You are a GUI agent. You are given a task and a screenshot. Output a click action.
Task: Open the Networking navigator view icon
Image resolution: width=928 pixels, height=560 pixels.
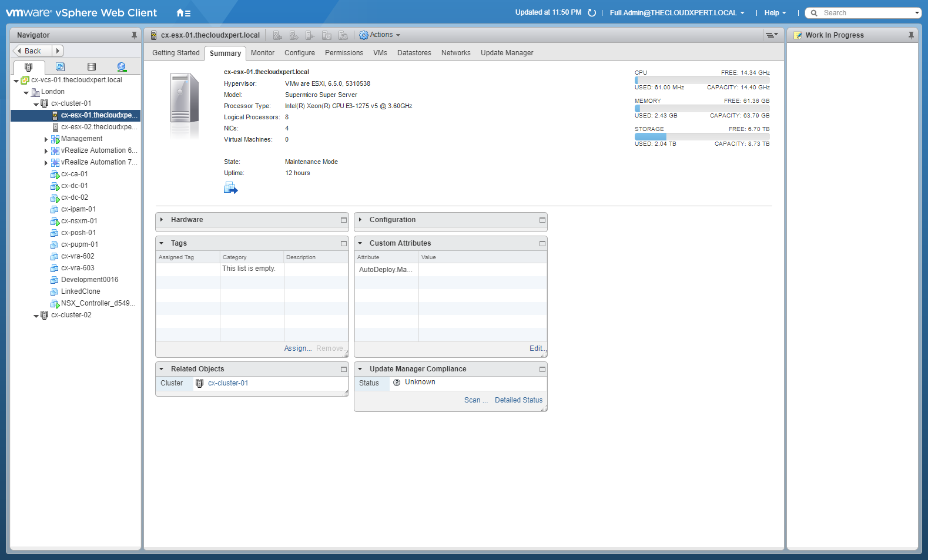click(122, 67)
